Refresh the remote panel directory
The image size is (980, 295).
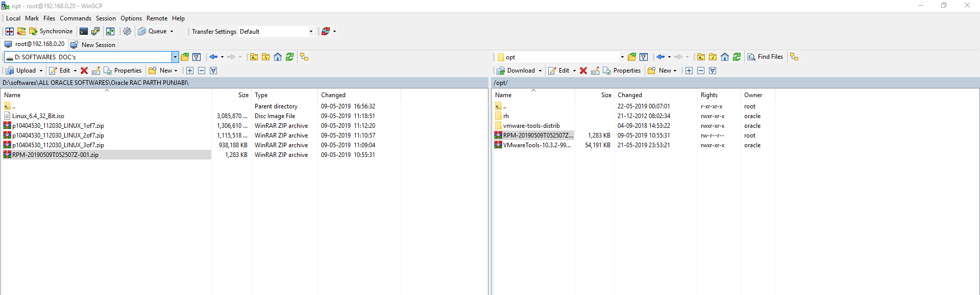737,57
